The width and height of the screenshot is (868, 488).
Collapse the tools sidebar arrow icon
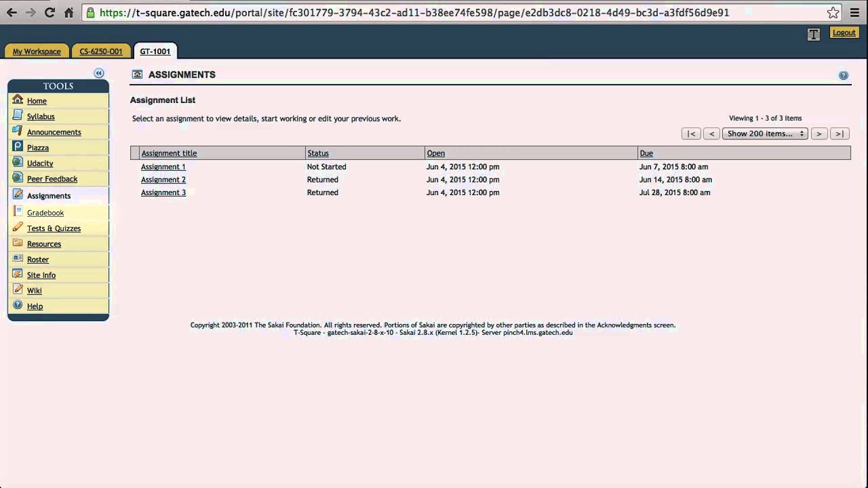pyautogui.click(x=99, y=73)
